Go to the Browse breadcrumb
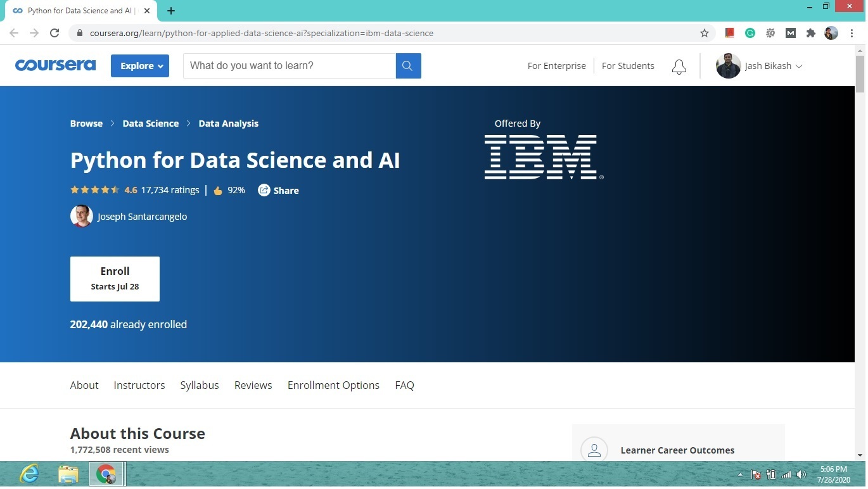This screenshot has height=489, width=868. coord(86,124)
